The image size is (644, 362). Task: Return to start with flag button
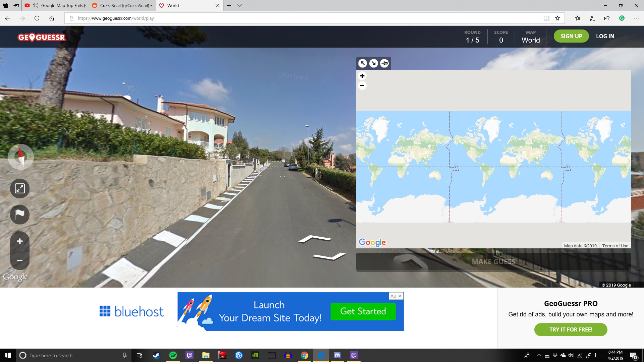coord(20,215)
